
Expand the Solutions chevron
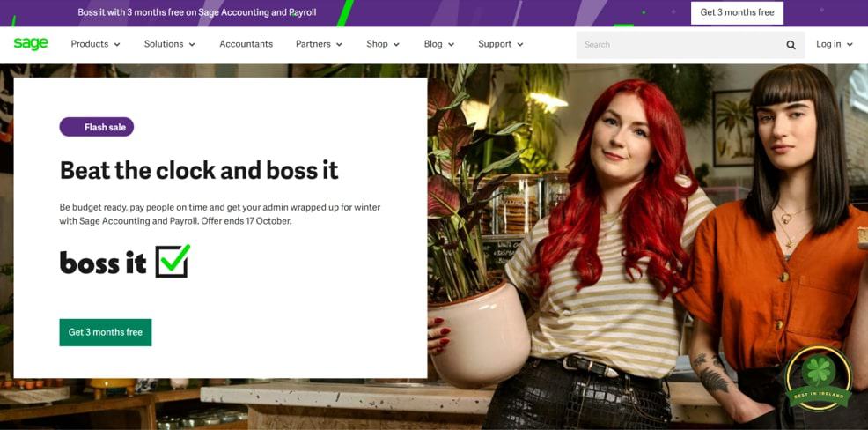click(x=192, y=45)
